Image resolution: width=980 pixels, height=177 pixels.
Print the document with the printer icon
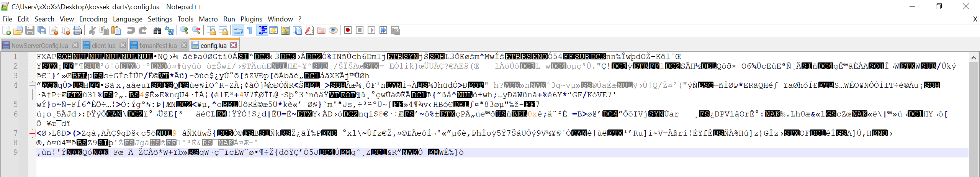click(77, 30)
